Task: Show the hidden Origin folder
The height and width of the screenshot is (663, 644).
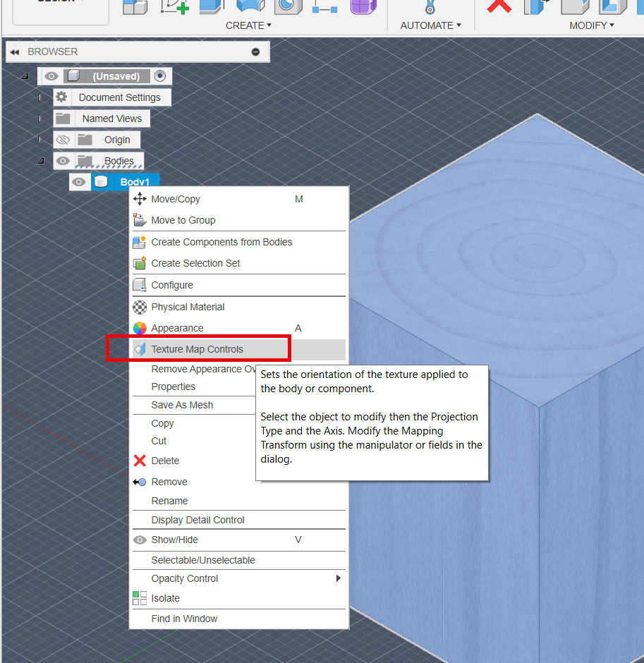Action: coord(63,139)
